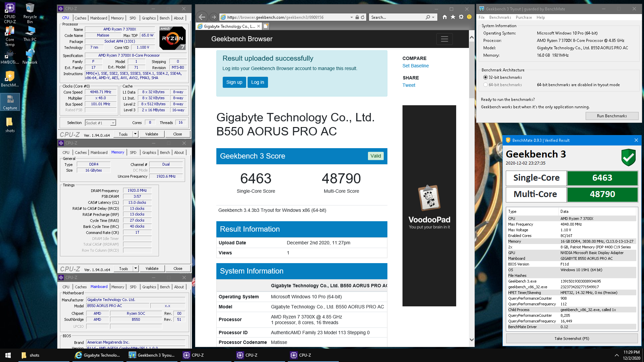Open the address bar URL dropdown arrow
The width and height of the screenshot is (644, 362).
tap(352, 17)
